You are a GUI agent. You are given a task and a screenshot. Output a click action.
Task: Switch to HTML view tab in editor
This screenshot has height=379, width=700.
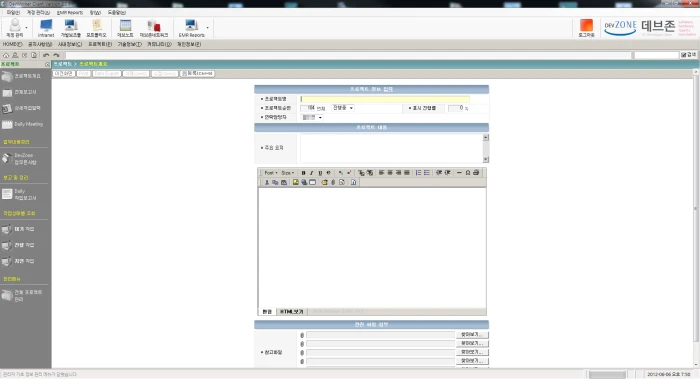coord(292,312)
